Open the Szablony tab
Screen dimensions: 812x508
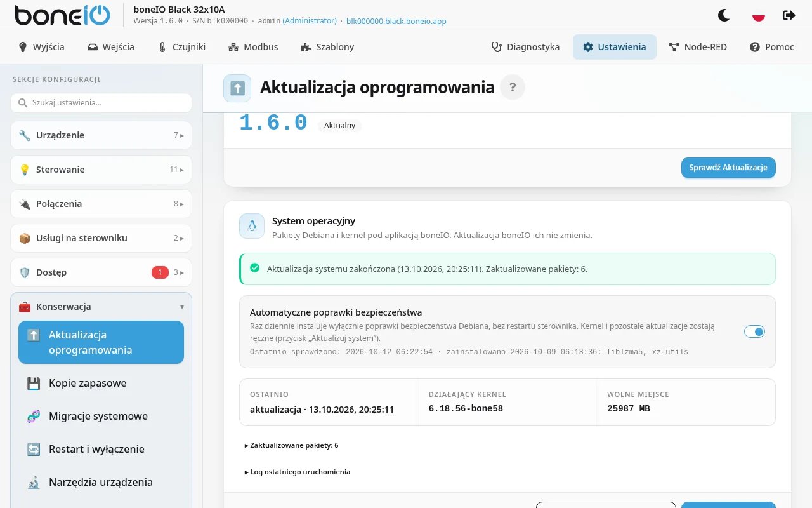[x=327, y=47]
